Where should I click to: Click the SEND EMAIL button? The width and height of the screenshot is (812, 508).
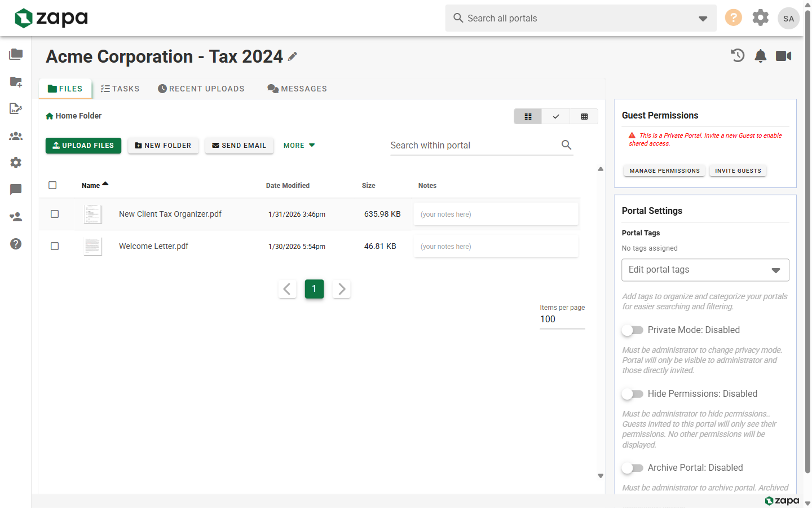point(239,146)
